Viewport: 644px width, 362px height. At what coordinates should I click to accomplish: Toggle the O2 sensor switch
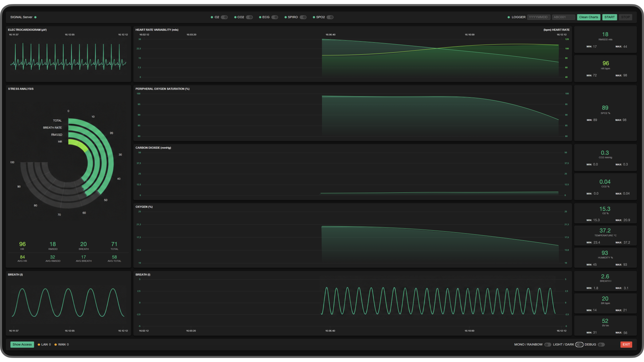click(224, 17)
